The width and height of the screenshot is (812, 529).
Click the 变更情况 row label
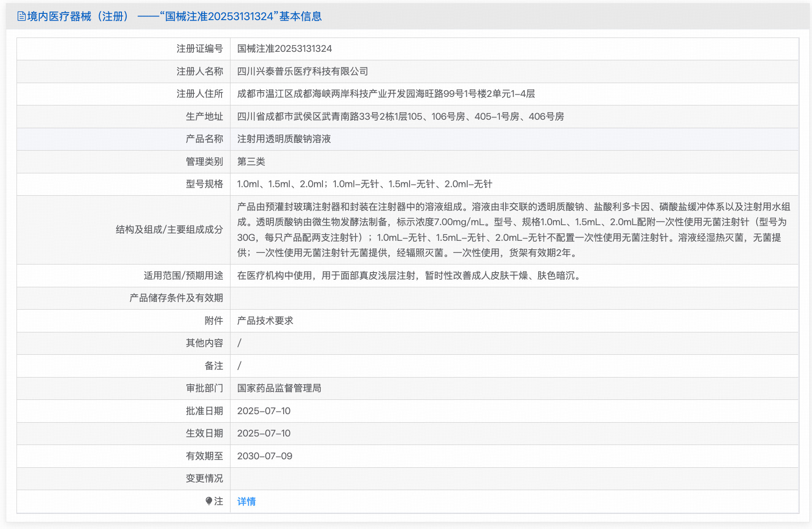(204, 479)
